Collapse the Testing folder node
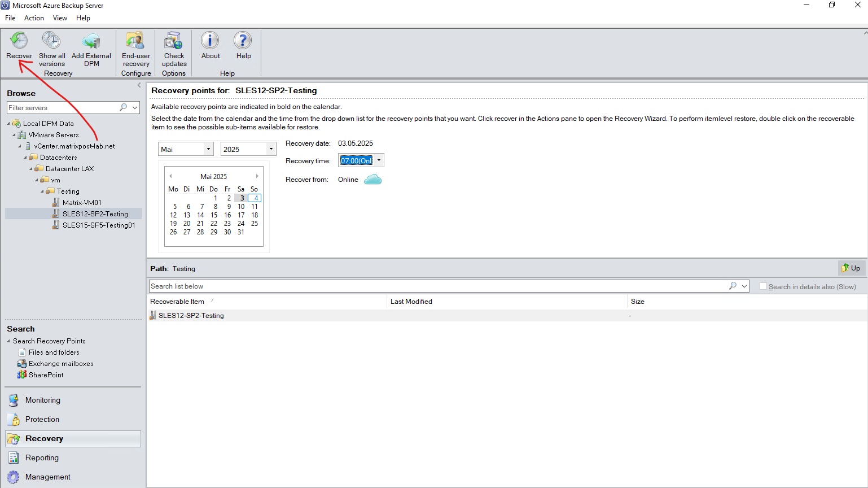868x488 pixels. pyautogui.click(x=42, y=191)
